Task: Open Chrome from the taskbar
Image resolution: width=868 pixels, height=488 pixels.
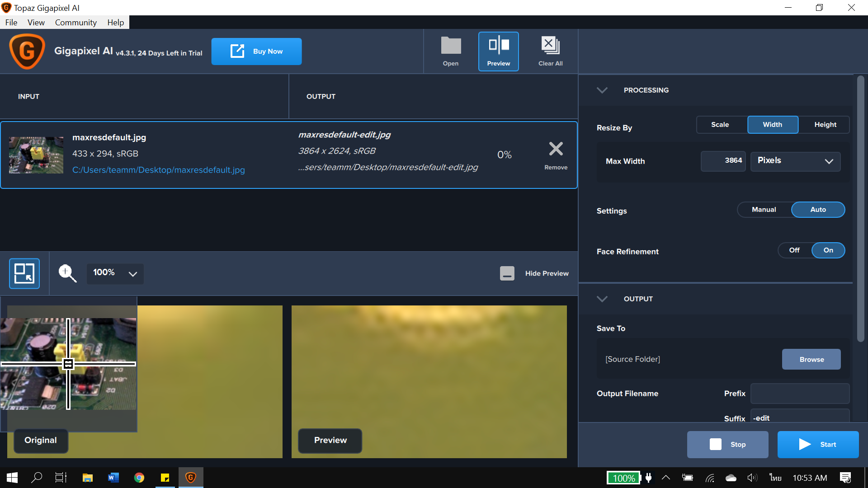Action: (x=139, y=478)
